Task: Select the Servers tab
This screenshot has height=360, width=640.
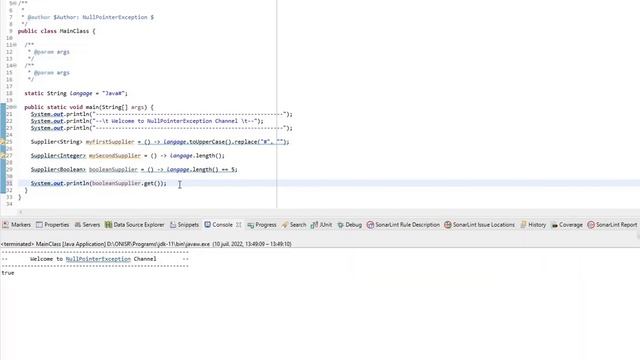Action: tap(87, 224)
